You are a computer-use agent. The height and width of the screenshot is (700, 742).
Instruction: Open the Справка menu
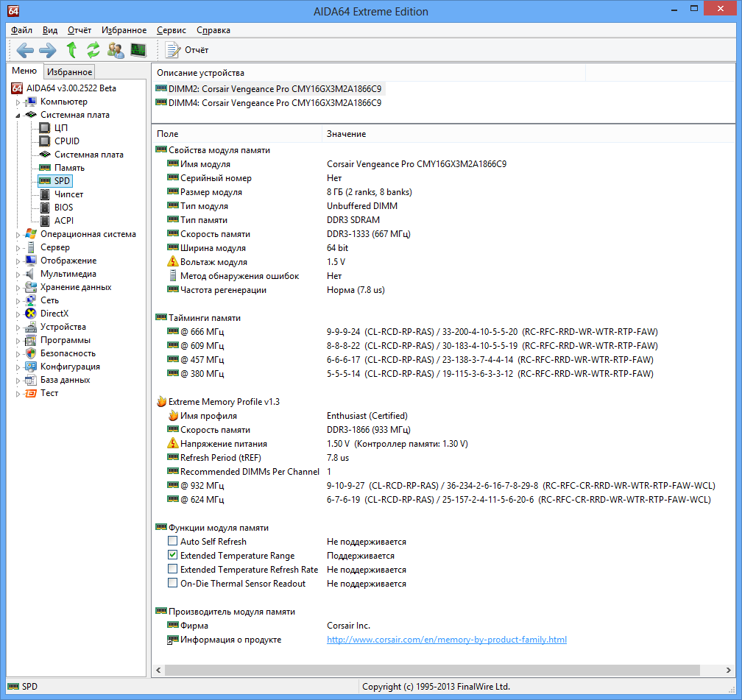213,30
